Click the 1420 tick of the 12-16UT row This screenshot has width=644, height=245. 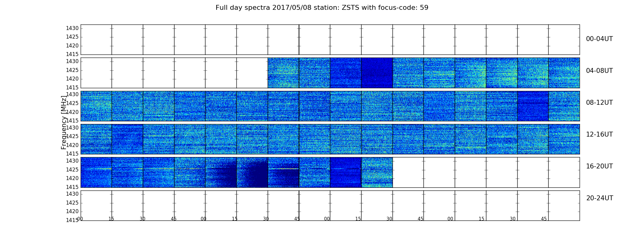[72, 145]
